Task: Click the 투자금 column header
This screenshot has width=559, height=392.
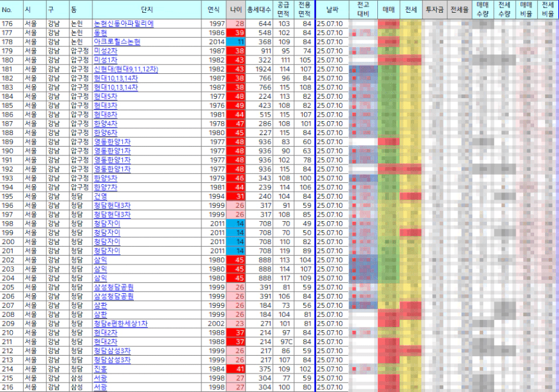Action: tap(435, 10)
